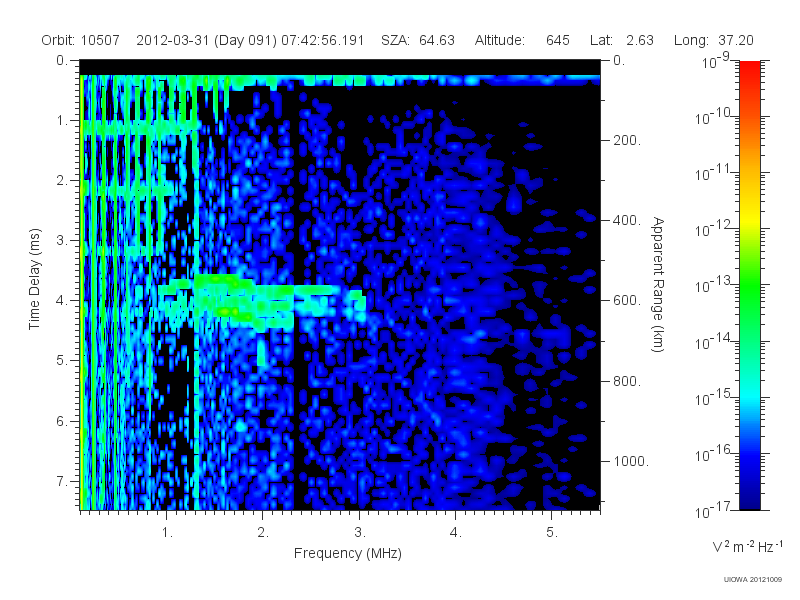800x600 pixels.
Task: Click the Lat: 2.63 value
Action: tap(621, 40)
